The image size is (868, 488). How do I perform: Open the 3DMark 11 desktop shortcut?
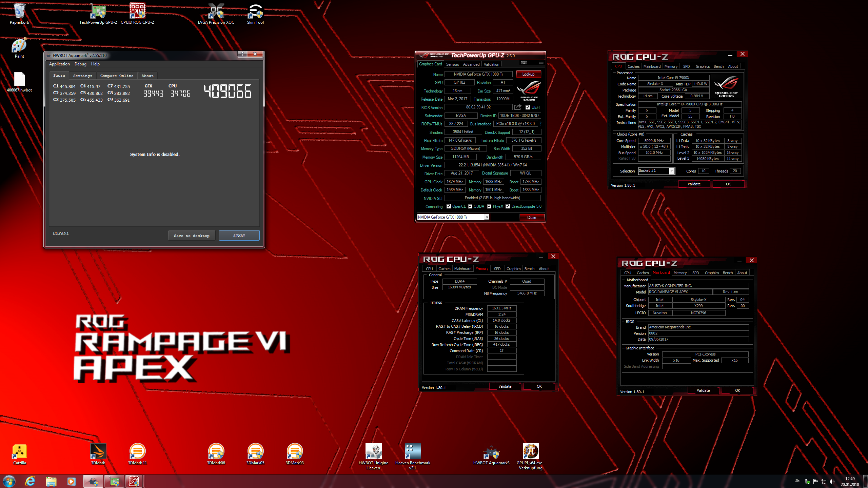137,454
